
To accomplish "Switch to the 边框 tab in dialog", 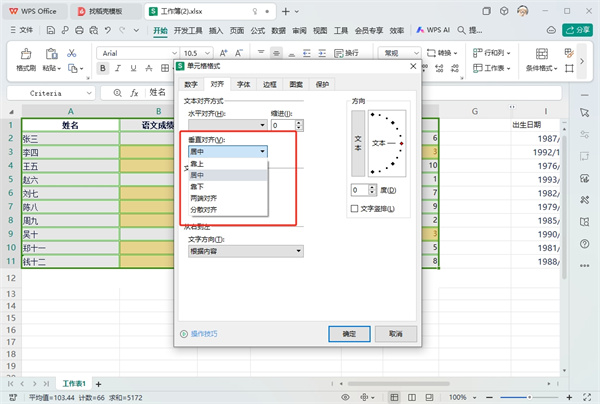I will pos(270,84).
